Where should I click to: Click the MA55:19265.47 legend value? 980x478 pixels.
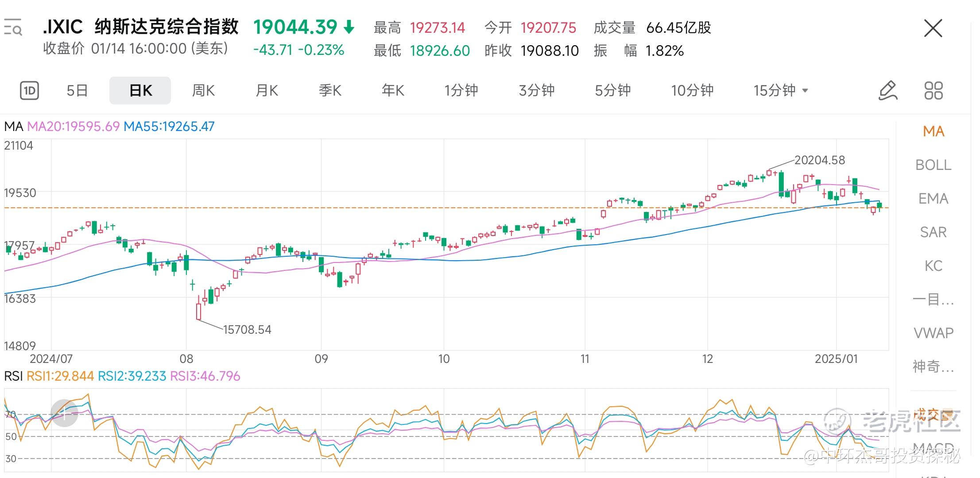(169, 127)
